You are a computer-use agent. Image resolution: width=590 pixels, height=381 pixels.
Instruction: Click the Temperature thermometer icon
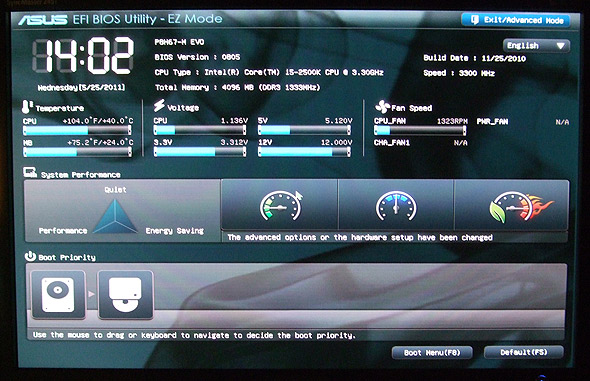(x=26, y=107)
